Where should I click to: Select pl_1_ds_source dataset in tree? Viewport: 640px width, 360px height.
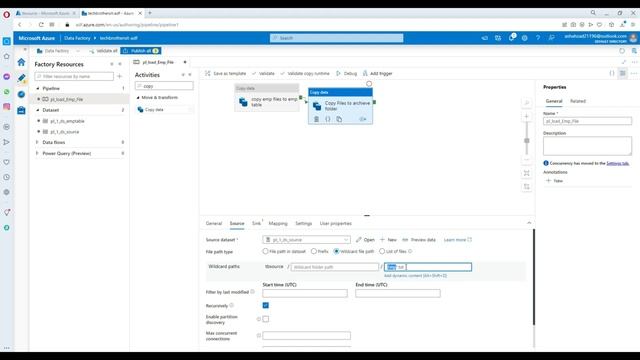64,132
